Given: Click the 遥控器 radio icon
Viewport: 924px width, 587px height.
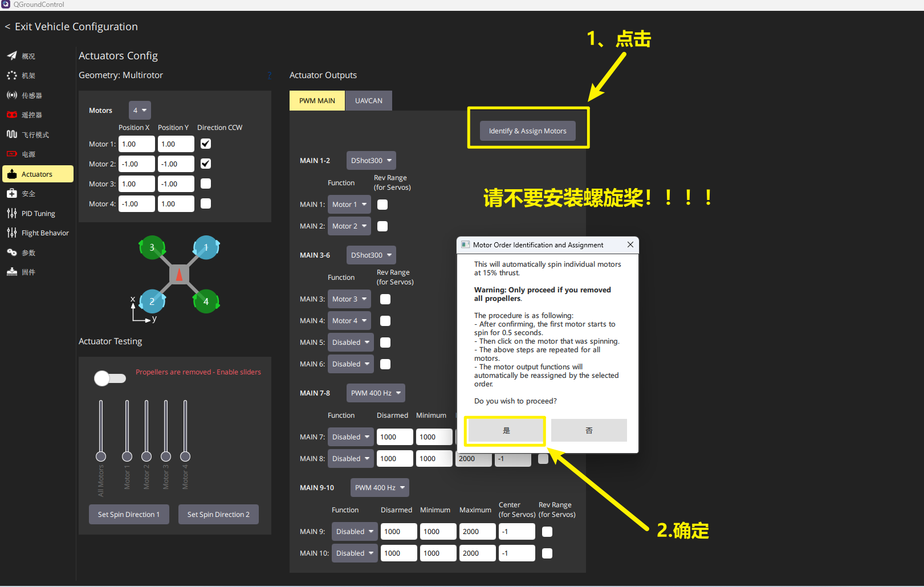Looking at the screenshot, I should [12, 115].
